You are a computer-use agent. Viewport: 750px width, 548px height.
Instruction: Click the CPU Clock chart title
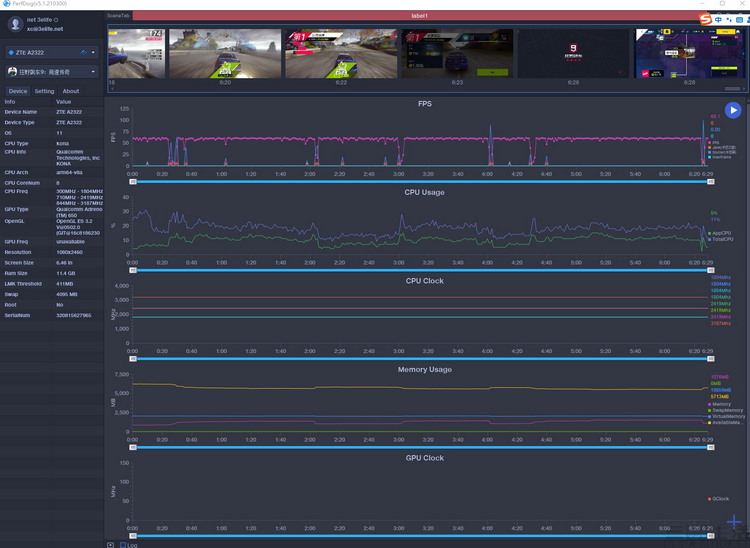[x=425, y=281]
